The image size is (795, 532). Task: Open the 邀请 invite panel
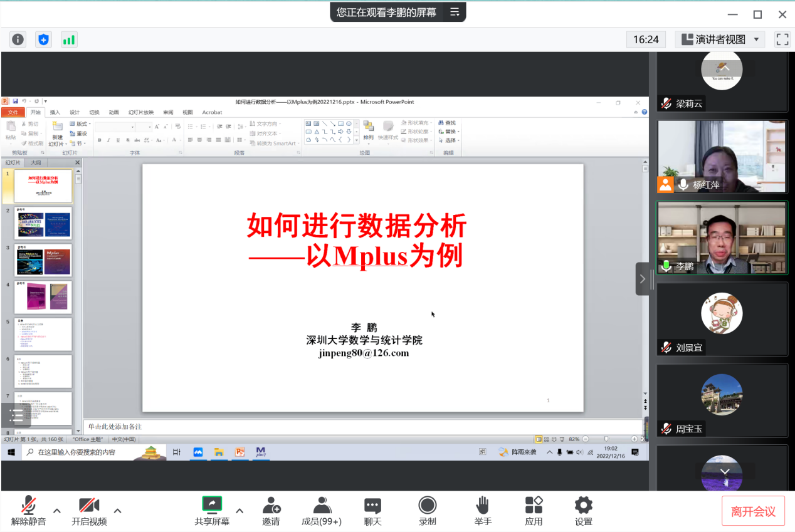pyautogui.click(x=271, y=511)
